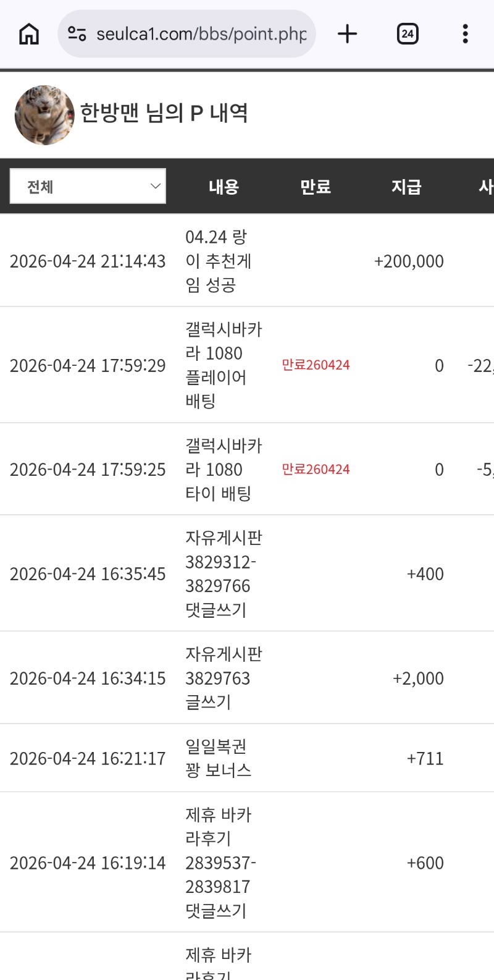Viewport: 494px width, 980px height.
Task: Open 자유게시판 3829763 글쓰기 entry
Action: tap(223, 678)
